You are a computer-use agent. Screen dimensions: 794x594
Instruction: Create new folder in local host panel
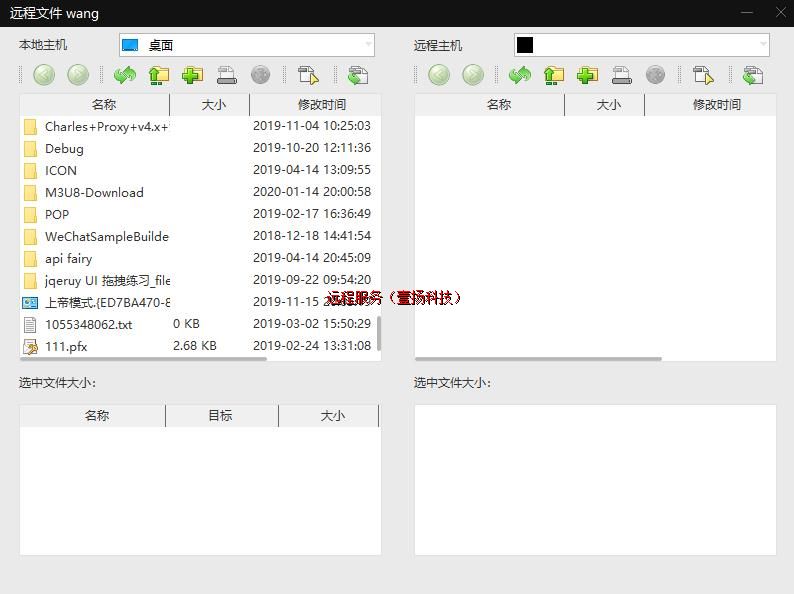pos(192,75)
